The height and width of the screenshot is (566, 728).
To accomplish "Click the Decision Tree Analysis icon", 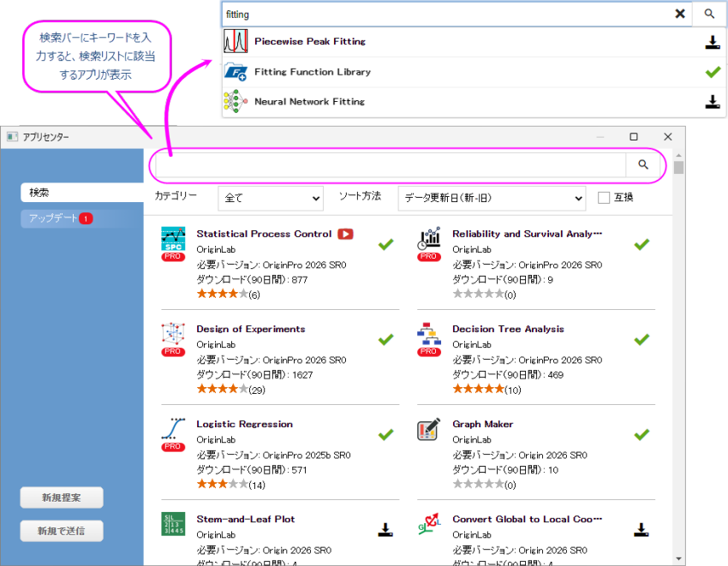I will click(x=428, y=334).
